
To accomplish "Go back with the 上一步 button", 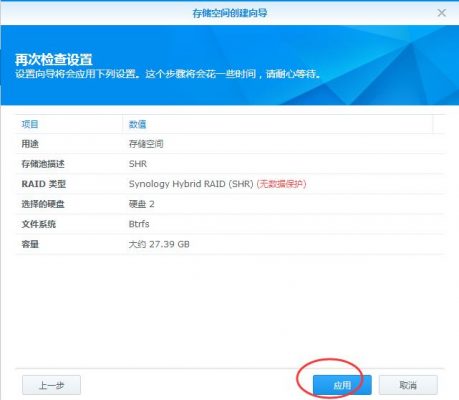I will [51, 385].
